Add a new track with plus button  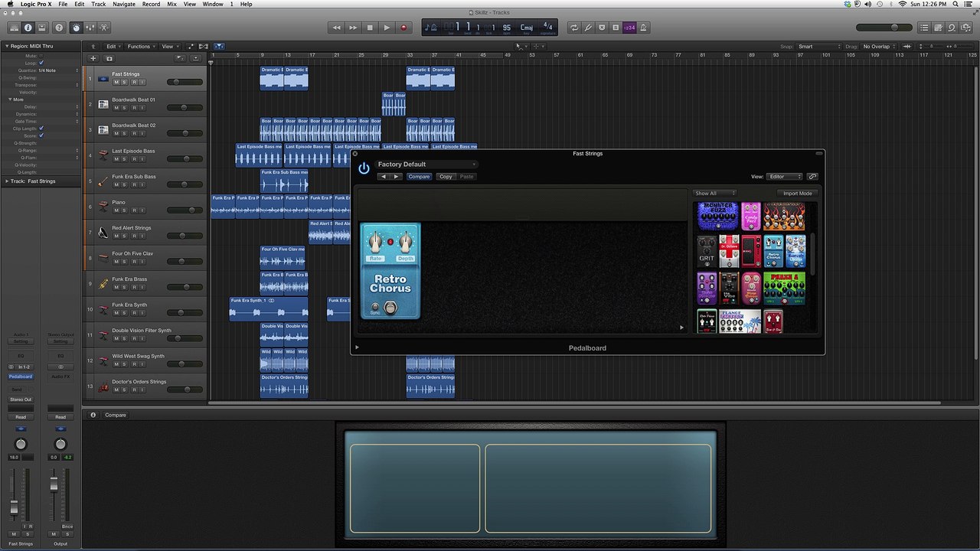click(x=93, y=58)
